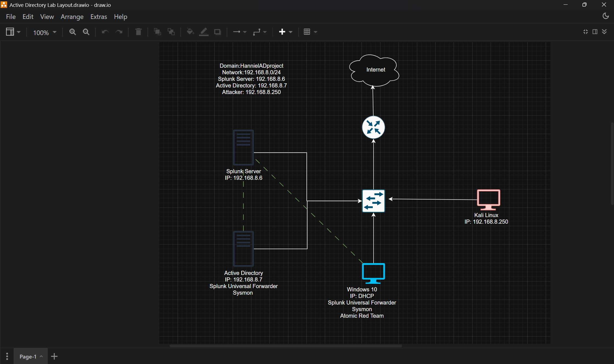Open the Connection arrow style dropdown
This screenshot has height=364, width=614.
(x=240, y=32)
